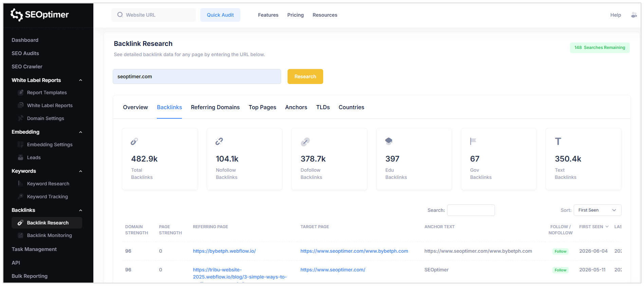The height and width of the screenshot is (286, 644).
Task: Open the Sort dropdown showing First Seen
Action: pos(597,210)
